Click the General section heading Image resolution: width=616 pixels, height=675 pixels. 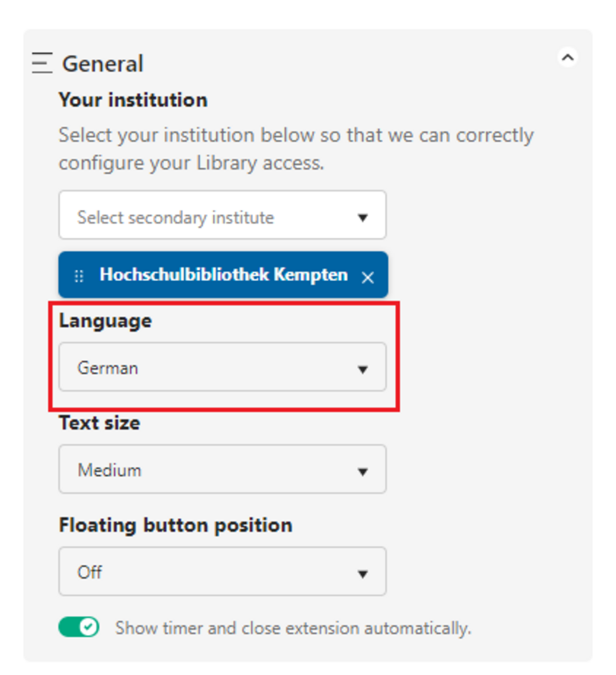[103, 64]
